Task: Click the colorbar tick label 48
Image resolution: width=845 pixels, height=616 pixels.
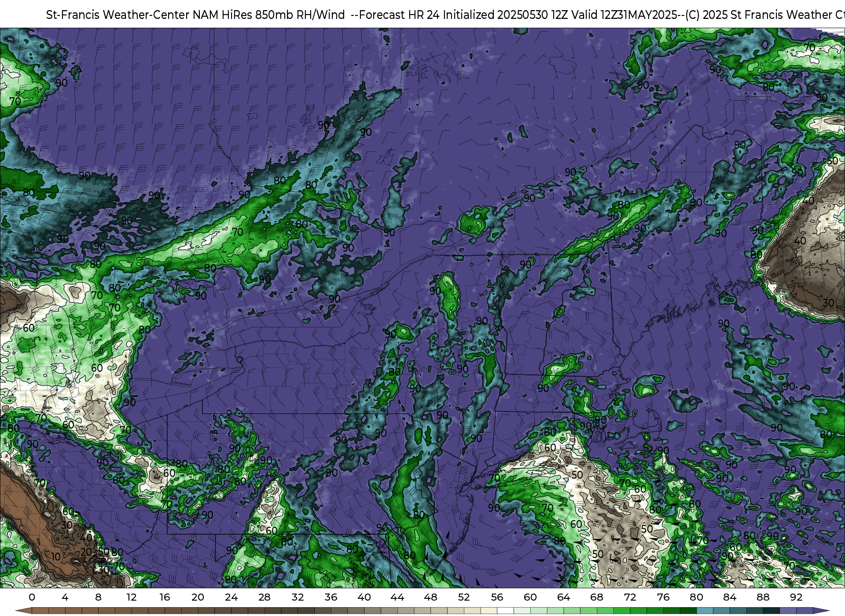Action: click(x=430, y=597)
